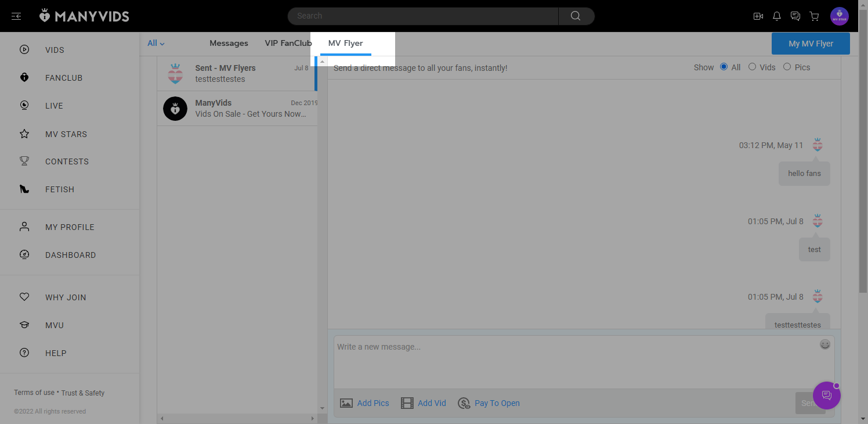Click the Pay To Open link
Image resolution: width=868 pixels, height=424 pixels.
(x=497, y=403)
